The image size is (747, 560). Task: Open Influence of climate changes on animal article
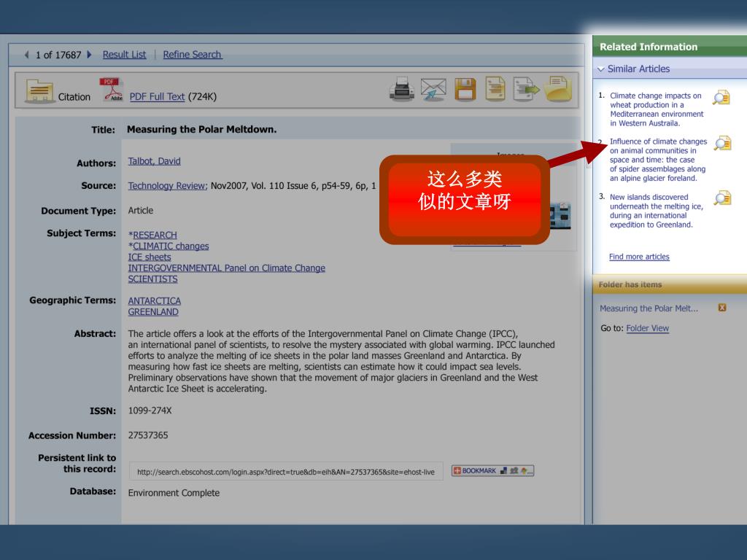click(659, 160)
